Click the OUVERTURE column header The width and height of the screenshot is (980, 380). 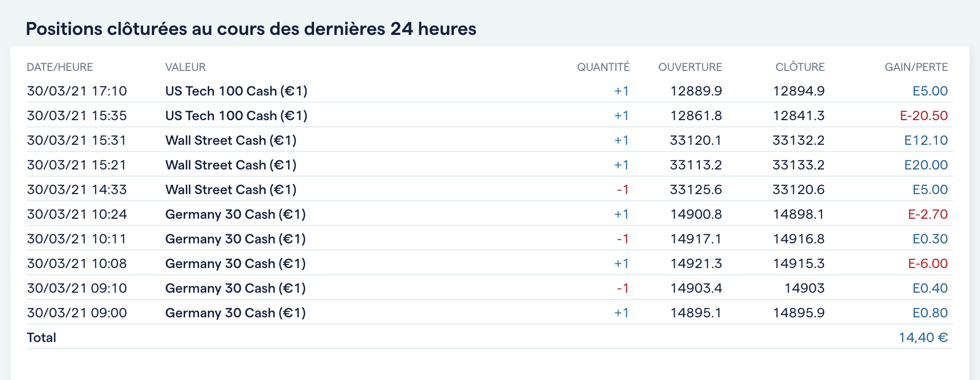pyautogui.click(x=690, y=67)
